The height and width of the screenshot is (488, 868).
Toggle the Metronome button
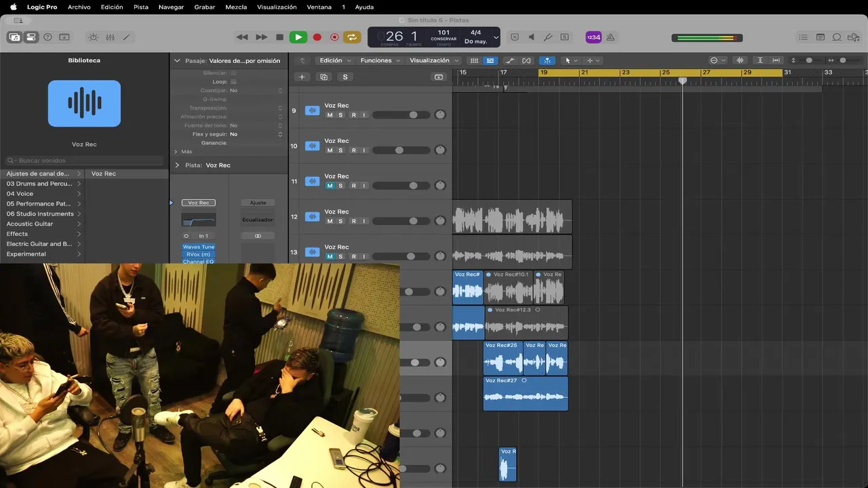point(610,37)
